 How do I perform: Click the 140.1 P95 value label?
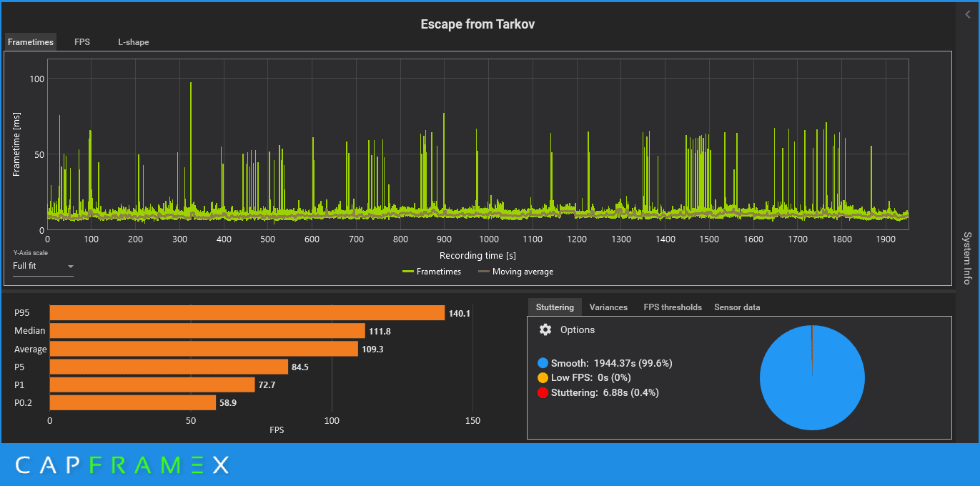(x=459, y=313)
